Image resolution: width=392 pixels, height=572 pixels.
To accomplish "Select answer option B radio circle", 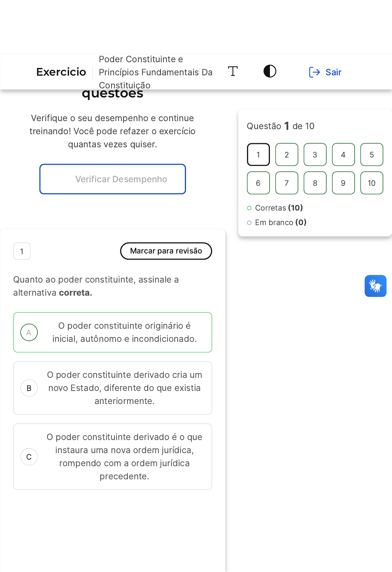I will pos(29,388).
